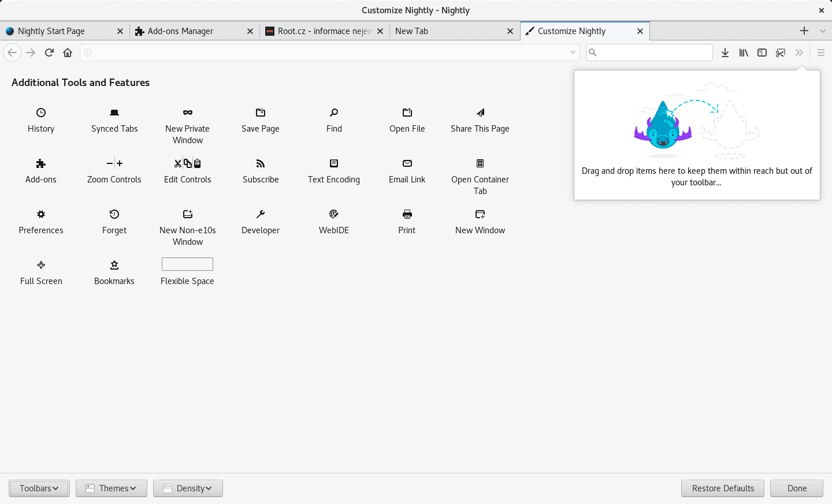
Task: Click the Text Encoding icon
Action: pyautogui.click(x=333, y=163)
